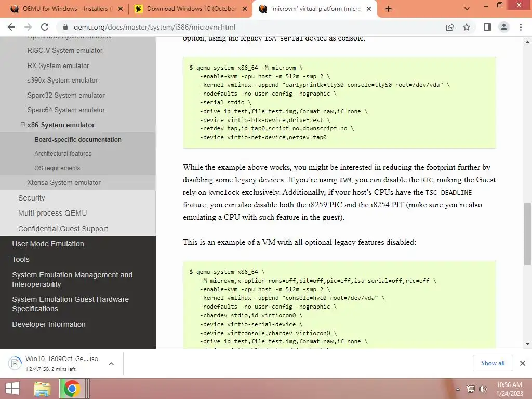Open Xtensa System emulator docs
This screenshot has width=532, height=399.
(64, 182)
